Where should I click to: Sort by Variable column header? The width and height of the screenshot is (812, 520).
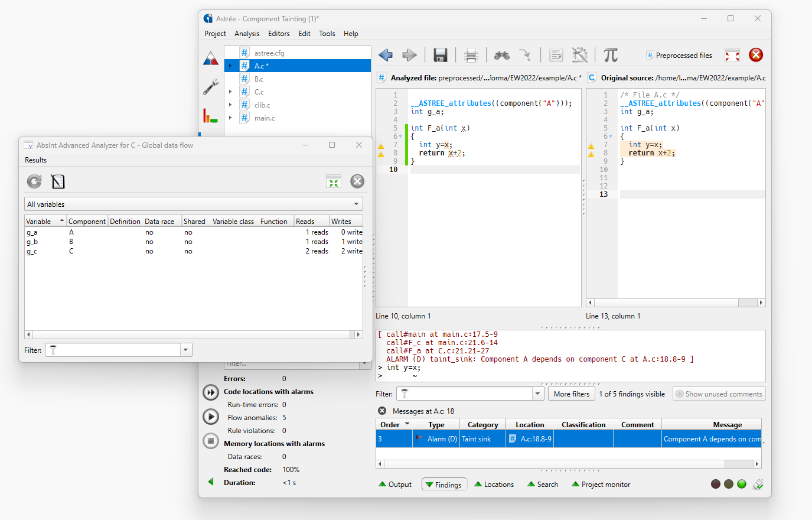click(45, 222)
